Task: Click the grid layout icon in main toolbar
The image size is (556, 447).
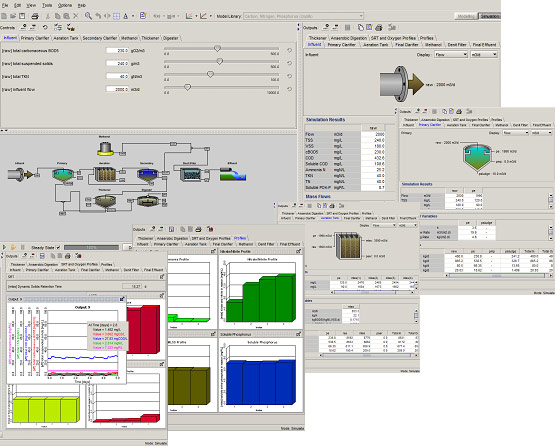Action: (x=116, y=16)
